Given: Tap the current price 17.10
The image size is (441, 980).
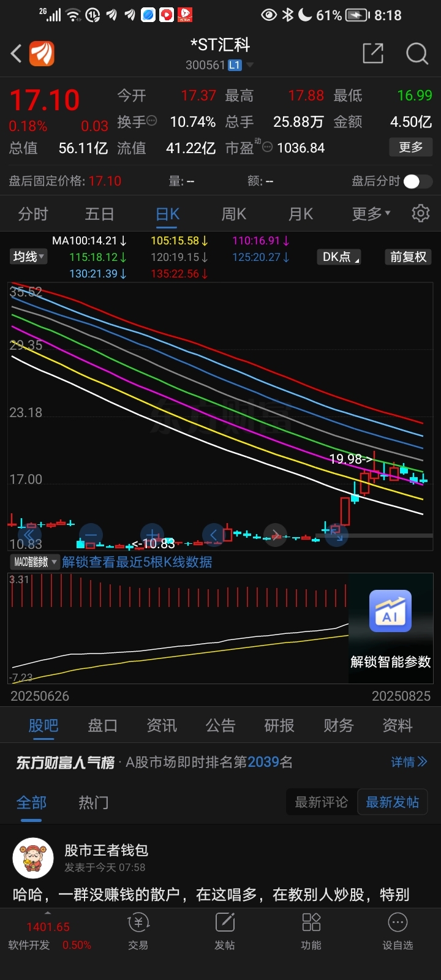Looking at the screenshot, I should (45, 100).
